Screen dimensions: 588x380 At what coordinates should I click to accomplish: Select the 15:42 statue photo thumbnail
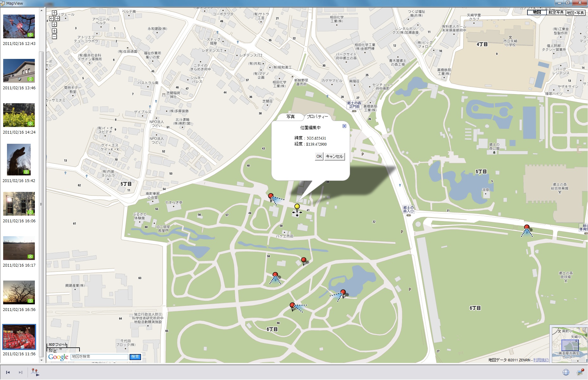pyautogui.click(x=19, y=160)
